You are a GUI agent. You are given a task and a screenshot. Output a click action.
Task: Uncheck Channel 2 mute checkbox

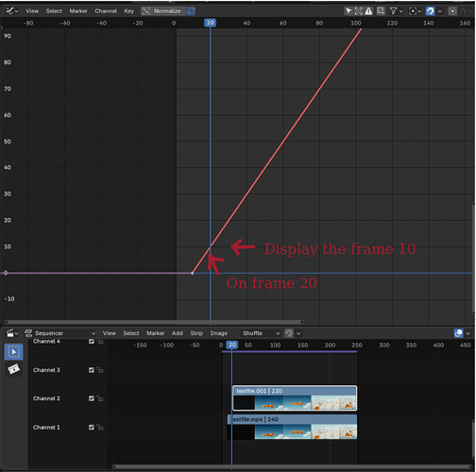pyautogui.click(x=92, y=398)
